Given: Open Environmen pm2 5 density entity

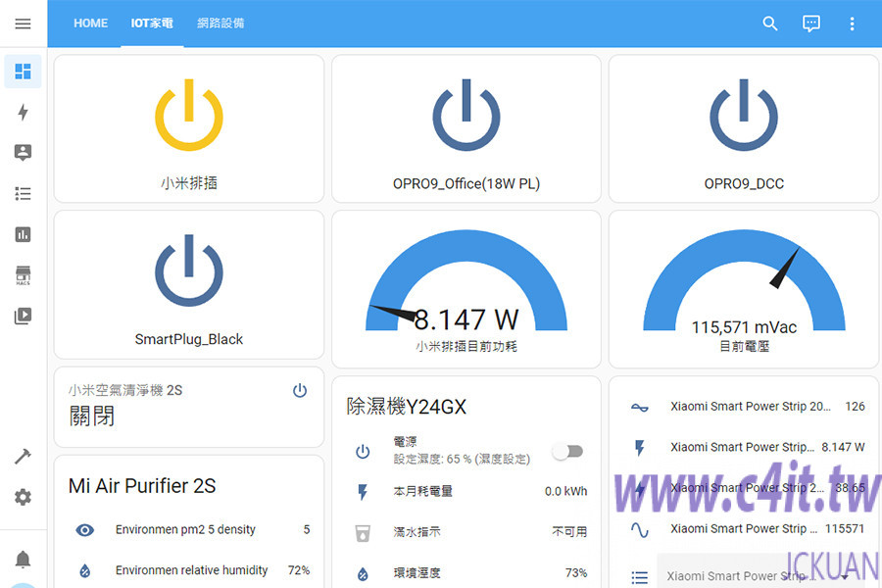Looking at the screenshot, I should pyautogui.click(x=189, y=530).
